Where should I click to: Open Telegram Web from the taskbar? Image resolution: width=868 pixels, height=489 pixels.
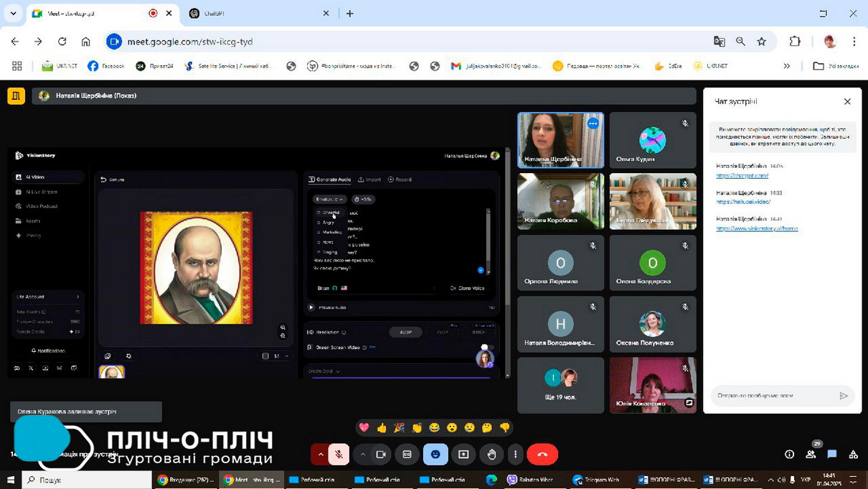pos(596,480)
